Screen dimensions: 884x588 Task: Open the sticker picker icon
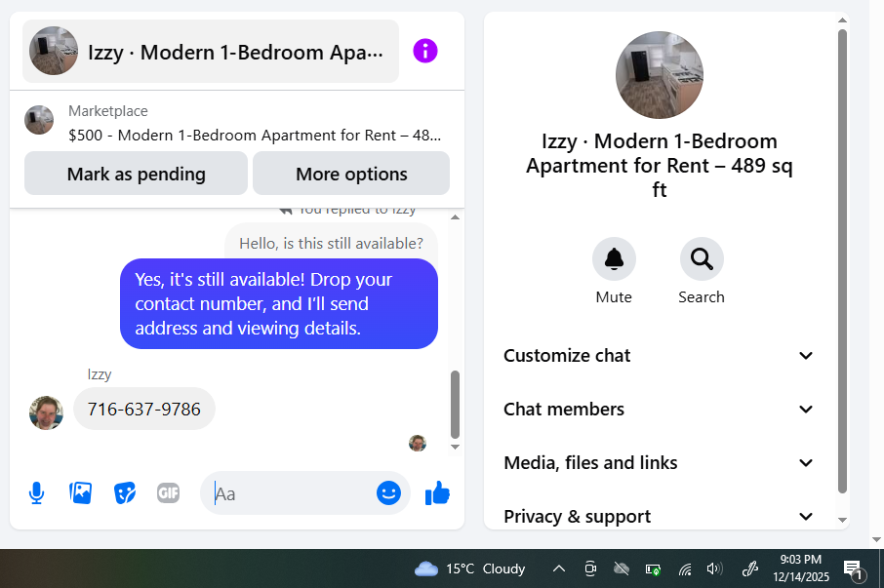click(125, 493)
